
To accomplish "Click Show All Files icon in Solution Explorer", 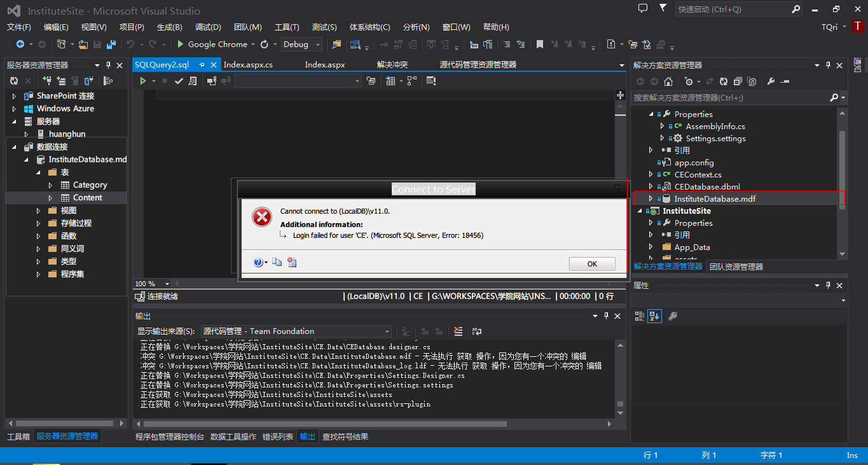I will [x=752, y=81].
